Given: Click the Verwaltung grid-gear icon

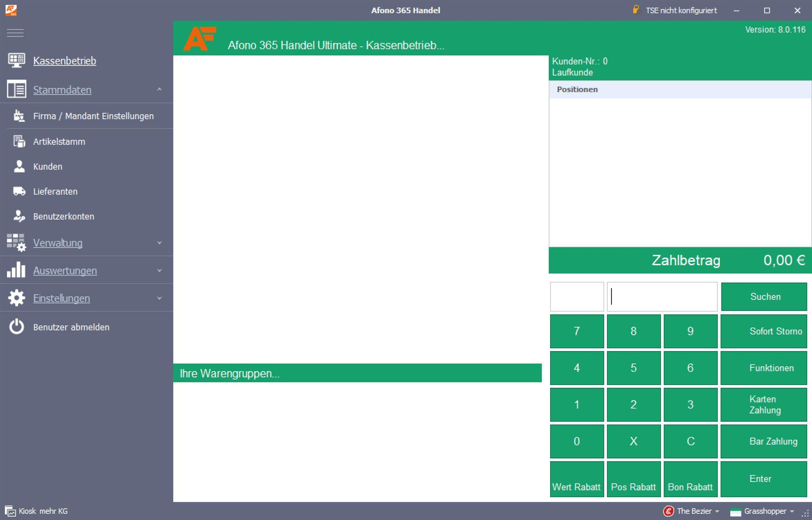Looking at the screenshot, I should [16, 243].
